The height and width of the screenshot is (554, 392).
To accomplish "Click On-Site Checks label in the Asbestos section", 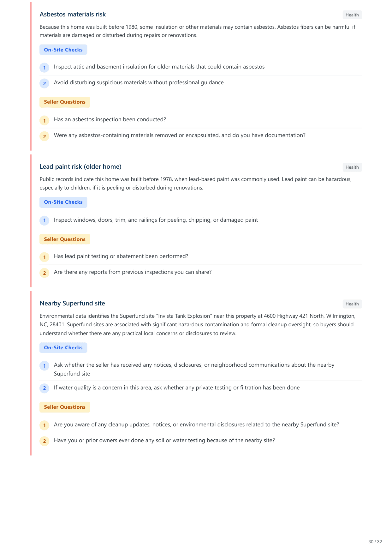I will coord(63,50).
